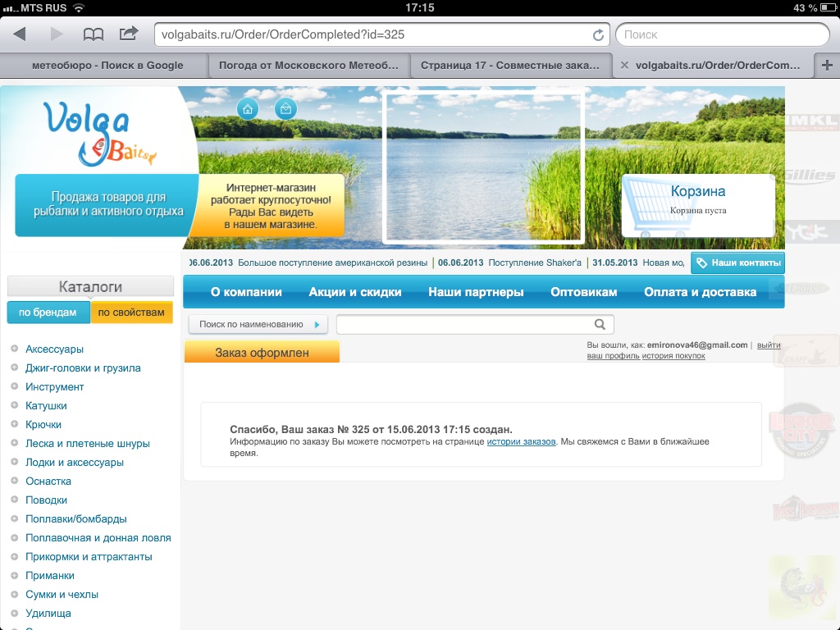Viewport: 840px width, 630px height.
Task: Follow the 'истории заказов' link
Action: pyautogui.click(x=521, y=442)
